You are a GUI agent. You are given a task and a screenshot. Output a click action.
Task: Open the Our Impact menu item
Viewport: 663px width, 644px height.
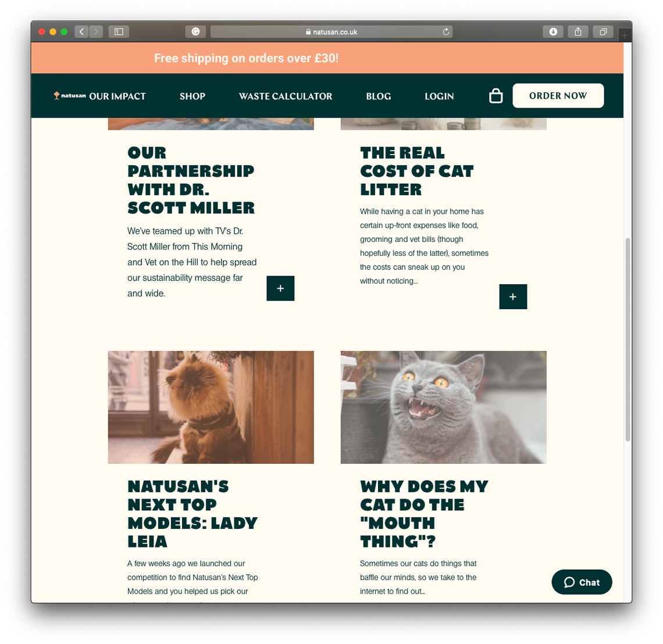tap(117, 96)
